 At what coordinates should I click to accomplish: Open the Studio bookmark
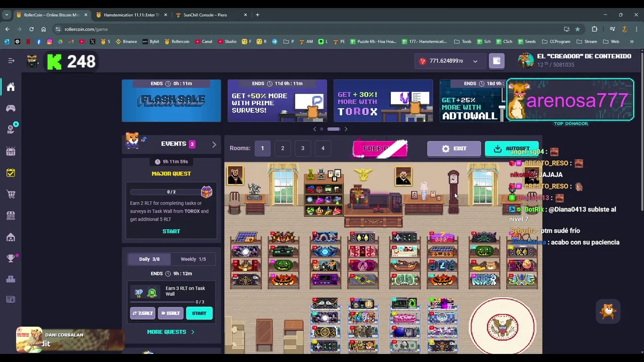[x=227, y=42]
